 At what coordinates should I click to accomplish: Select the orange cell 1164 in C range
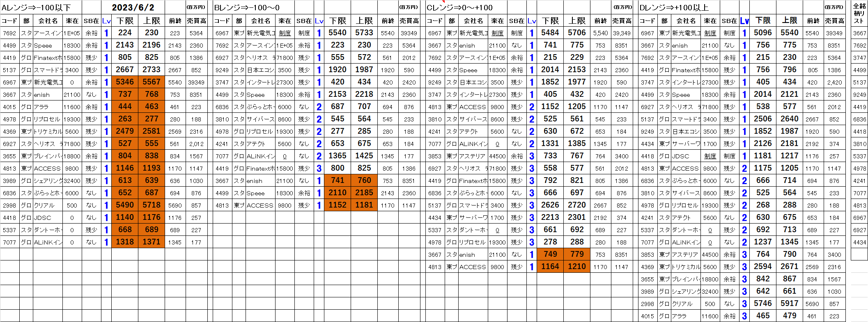click(x=550, y=267)
